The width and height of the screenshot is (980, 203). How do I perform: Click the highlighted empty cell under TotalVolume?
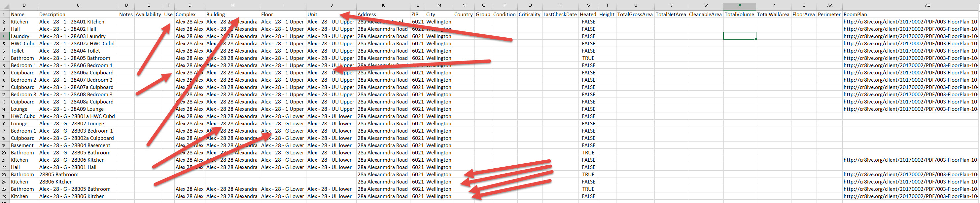(739, 36)
